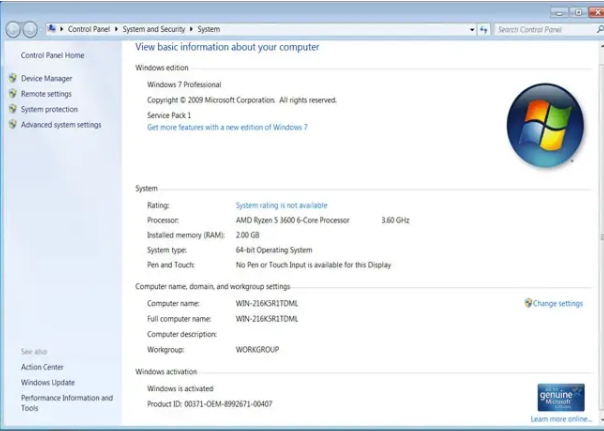The height and width of the screenshot is (431, 604).
Task: Click the 64-bit Operating System text
Action: 274,250
